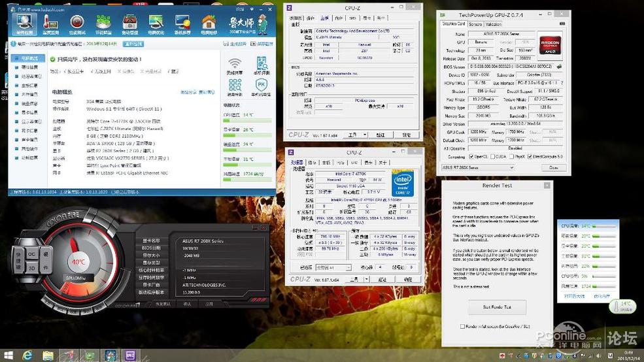Open the last tab in lower CPU-Z window
Image resolution: width=644 pixels, height=362 pixels.
[x=382, y=163]
